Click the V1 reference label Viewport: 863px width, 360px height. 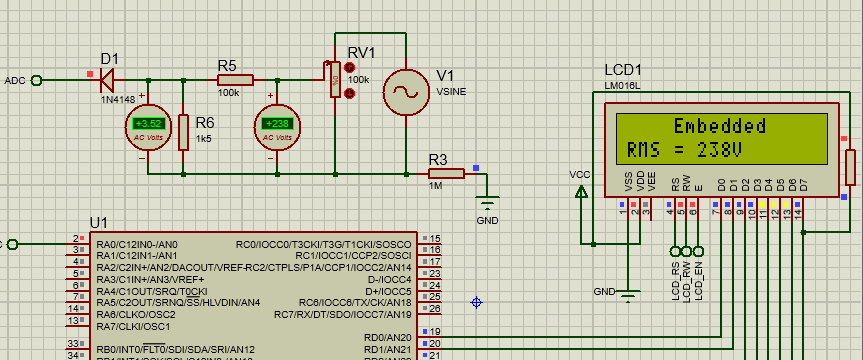[446, 75]
